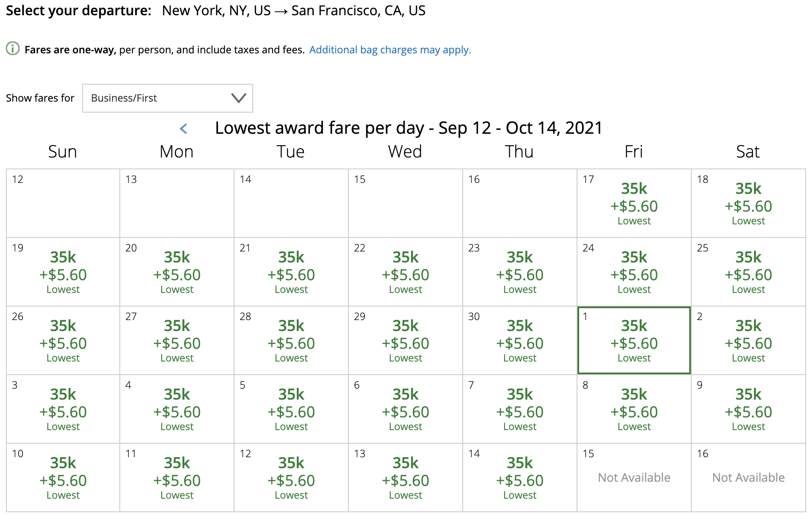Viewport: 812px width, 519px height.
Task: Select the October 2 fare cell
Action: tap(748, 341)
